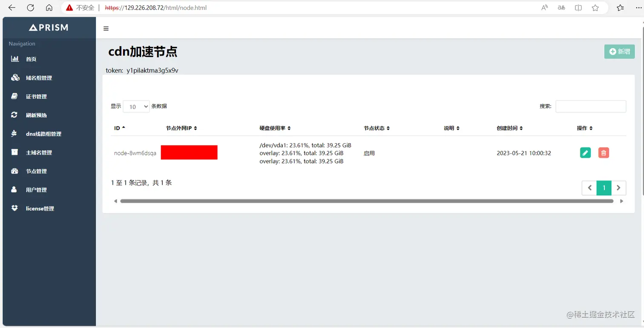Sort table by 节点外网IP column
Image resolution: width=644 pixels, height=328 pixels.
point(181,128)
